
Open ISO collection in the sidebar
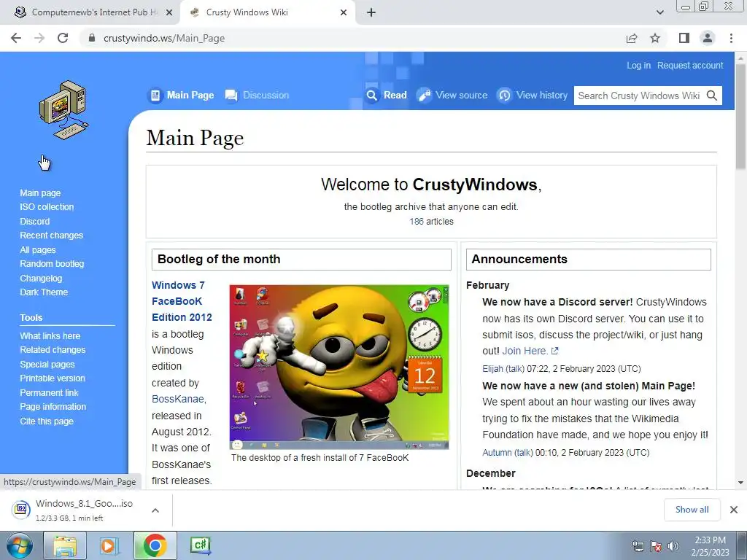point(47,206)
